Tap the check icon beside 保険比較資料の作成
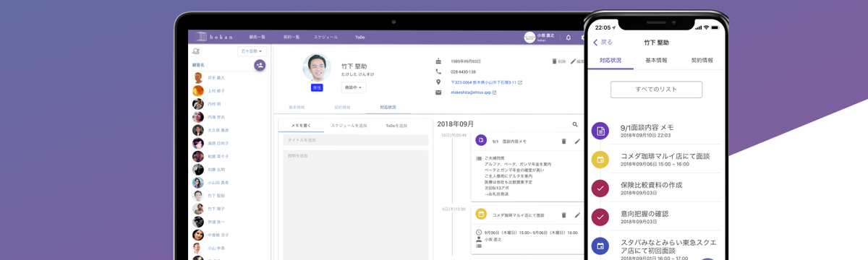The height and width of the screenshot is (260, 868). coord(600,188)
